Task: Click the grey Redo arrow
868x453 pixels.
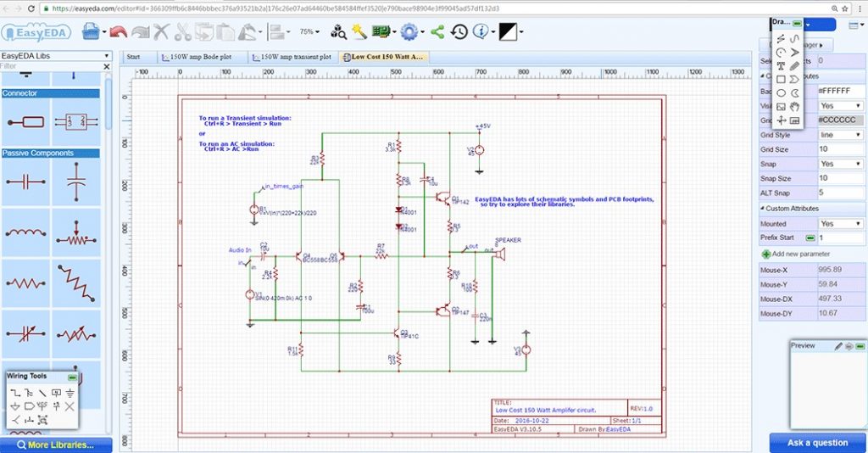Action: click(140, 32)
